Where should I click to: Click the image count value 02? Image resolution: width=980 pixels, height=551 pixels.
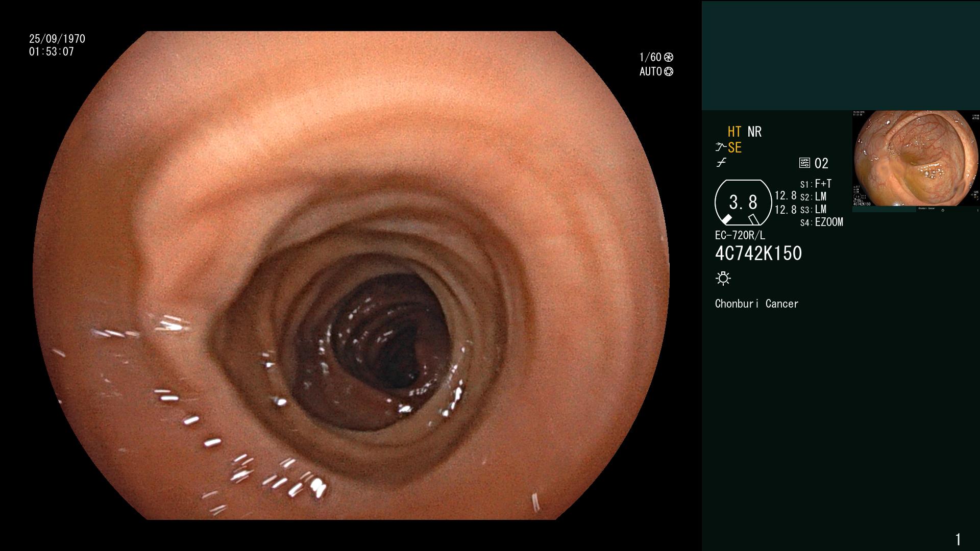pyautogui.click(x=821, y=163)
